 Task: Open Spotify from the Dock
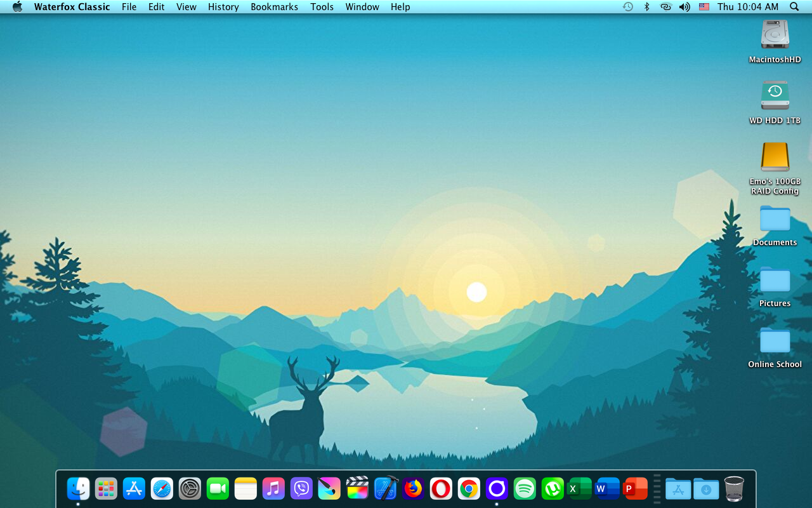coord(525,488)
